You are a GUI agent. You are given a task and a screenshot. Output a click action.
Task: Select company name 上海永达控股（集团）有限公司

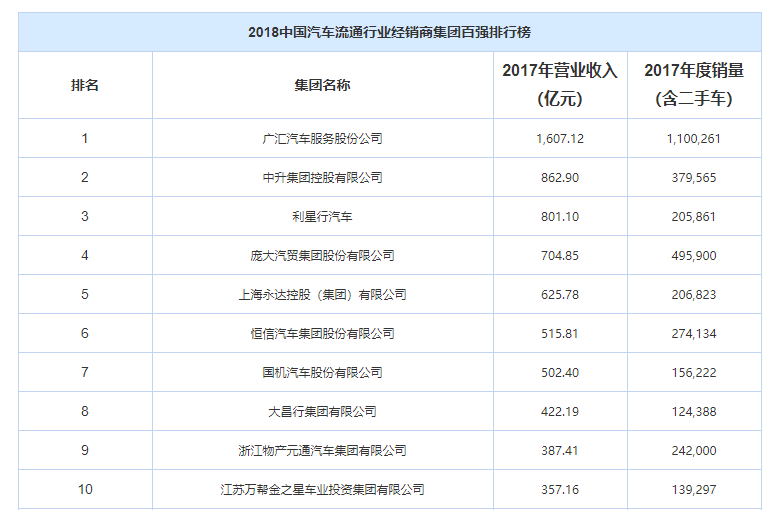tap(322, 294)
